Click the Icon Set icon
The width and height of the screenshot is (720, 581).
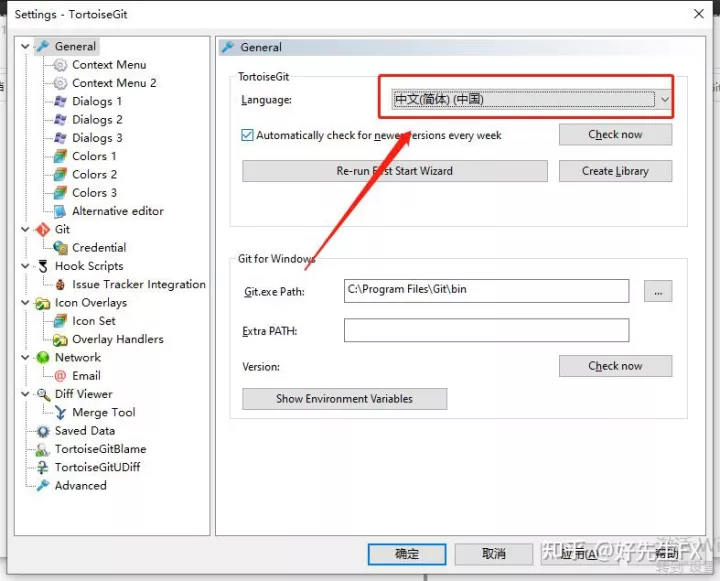[60, 321]
